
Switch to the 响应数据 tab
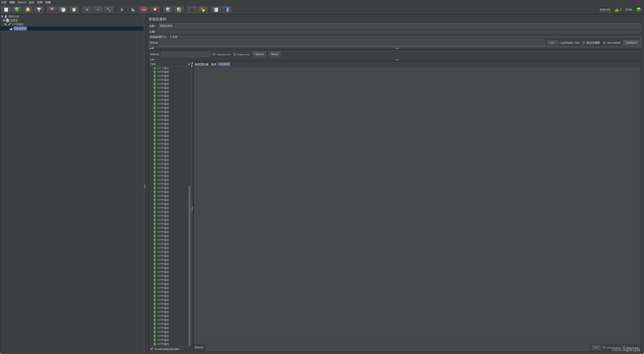coord(224,64)
